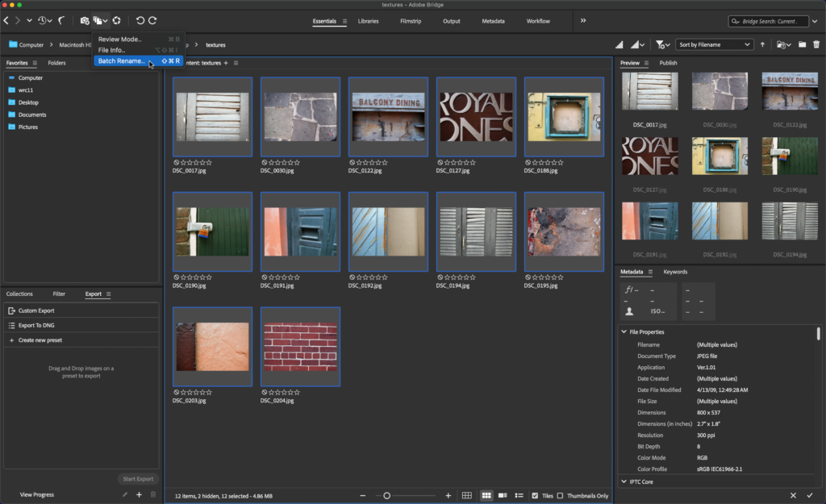This screenshot has width=826, height=504.
Task: Click the Get Photos from Camera icon
Action: tap(84, 20)
